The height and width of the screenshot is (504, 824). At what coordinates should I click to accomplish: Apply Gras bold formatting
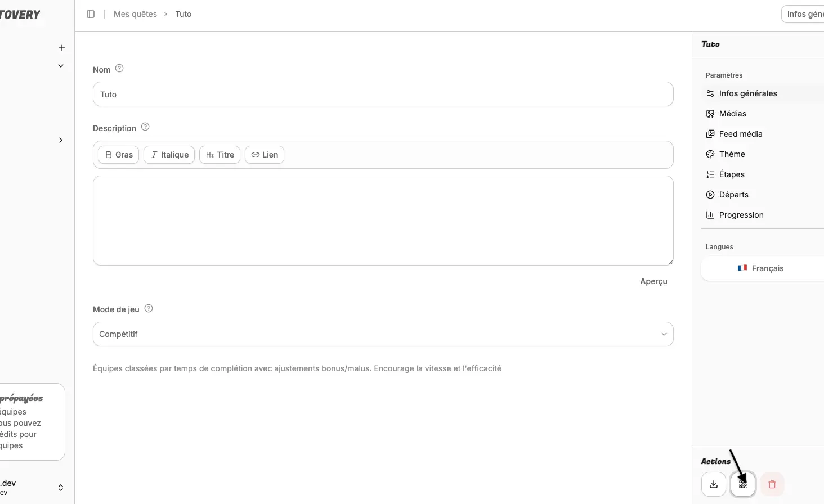(118, 155)
